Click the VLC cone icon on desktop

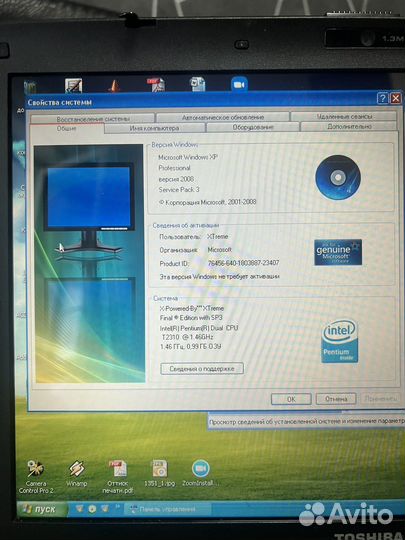(114, 85)
